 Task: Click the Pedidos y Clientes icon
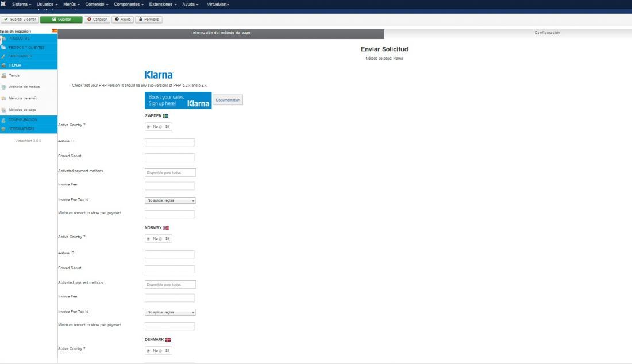click(3, 47)
